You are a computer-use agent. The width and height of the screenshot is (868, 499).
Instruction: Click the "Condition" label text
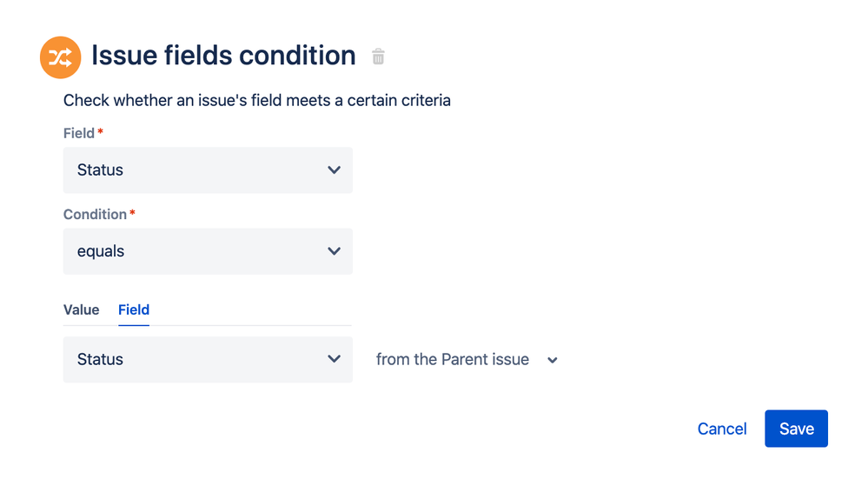tap(95, 214)
